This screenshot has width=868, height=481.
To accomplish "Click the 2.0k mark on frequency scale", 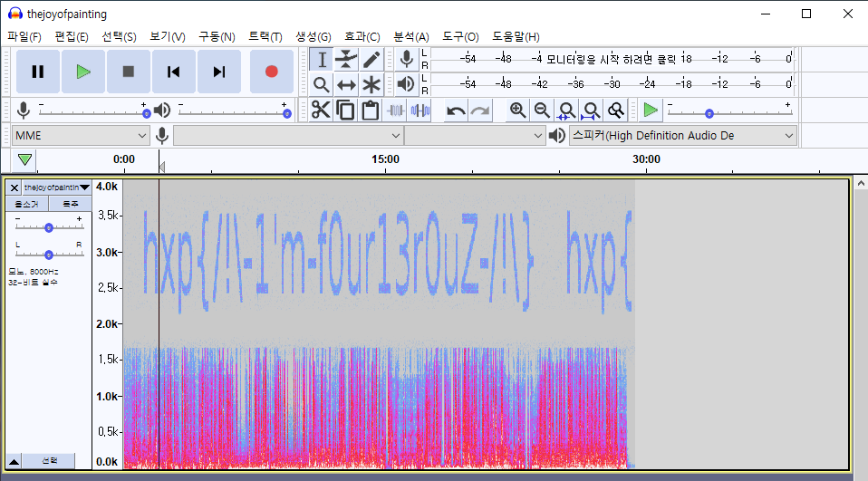I will (108, 323).
